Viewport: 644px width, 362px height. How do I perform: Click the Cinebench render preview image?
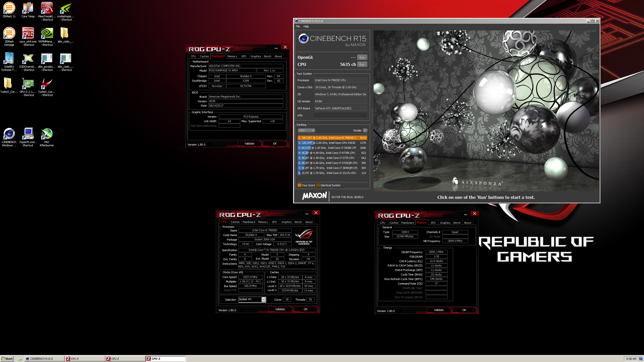tap(486, 111)
